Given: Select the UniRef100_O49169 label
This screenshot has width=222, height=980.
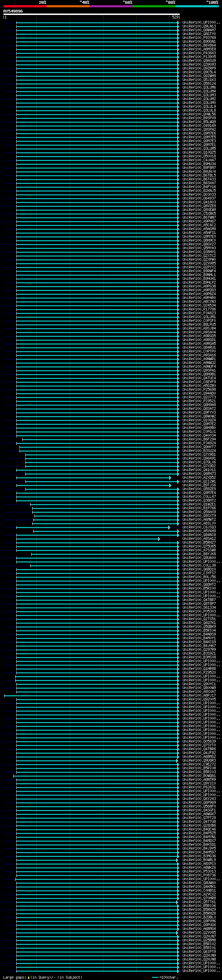Looking at the screenshot, I should pyautogui.click(x=199, y=125).
